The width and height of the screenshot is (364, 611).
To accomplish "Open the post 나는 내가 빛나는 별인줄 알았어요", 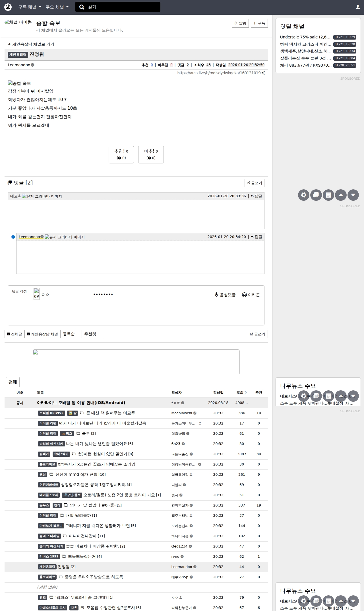I will coord(96,444).
